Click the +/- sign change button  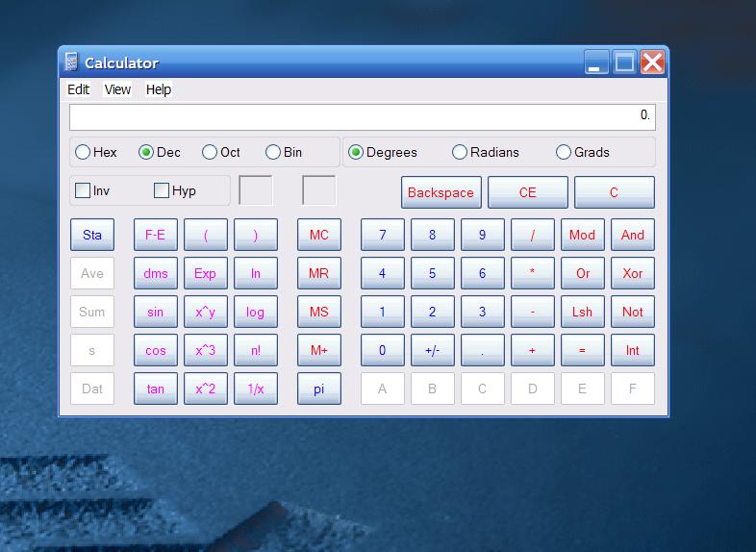click(433, 350)
